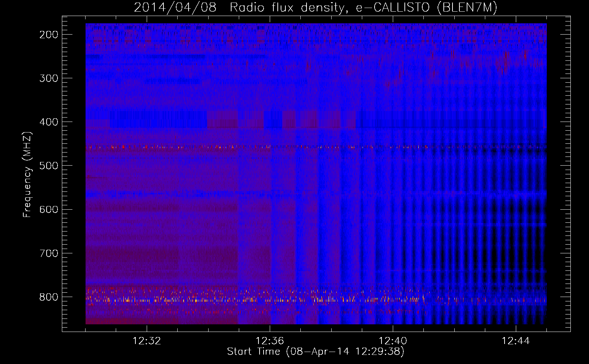This screenshot has width=589, height=364.
Task: Click the frequency tick label '200'
Action: 49,35
